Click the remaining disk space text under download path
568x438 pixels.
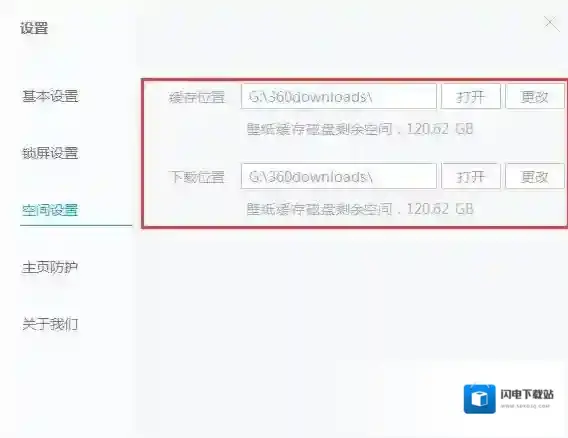point(360,209)
